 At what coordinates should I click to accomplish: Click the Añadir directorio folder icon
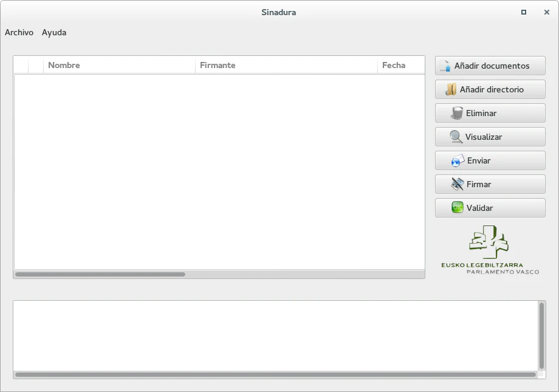coord(451,89)
